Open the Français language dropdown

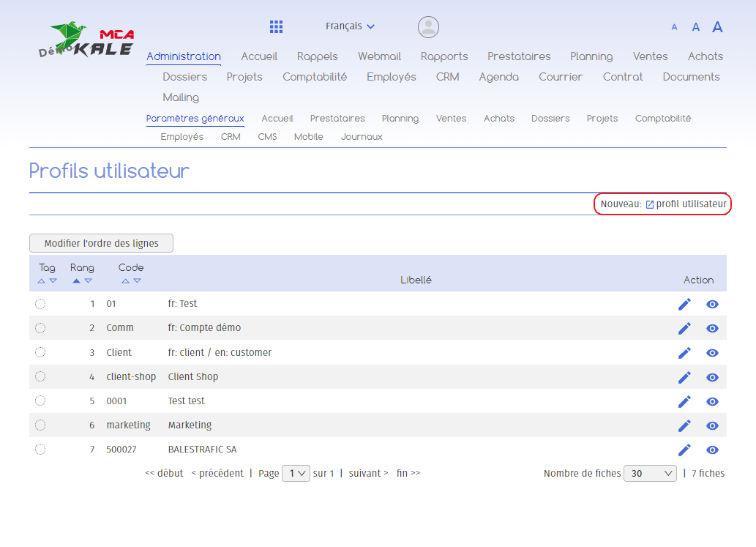pyautogui.click(x=350, y=26)
